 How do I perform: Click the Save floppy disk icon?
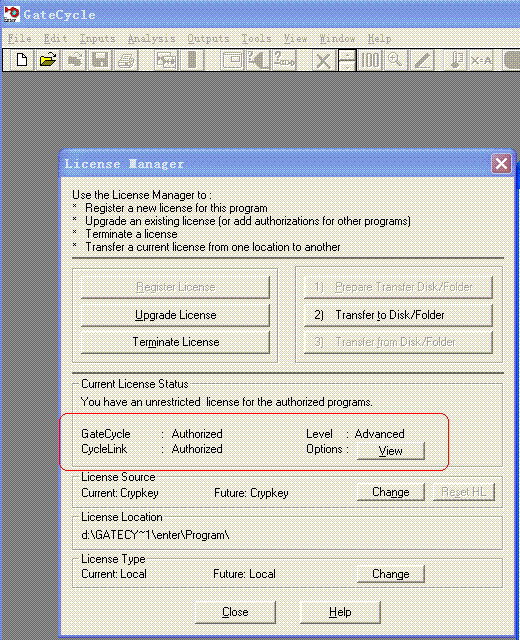pyautogui.click(x=100, y=60)
